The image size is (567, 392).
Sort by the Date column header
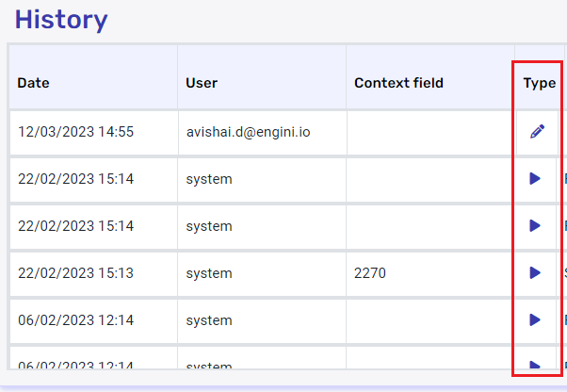[x=33, y=83]
